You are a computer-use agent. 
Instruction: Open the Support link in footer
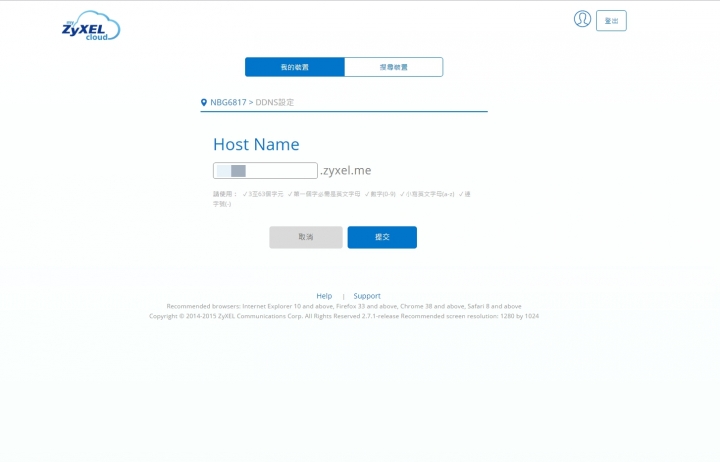click(367, 296)
